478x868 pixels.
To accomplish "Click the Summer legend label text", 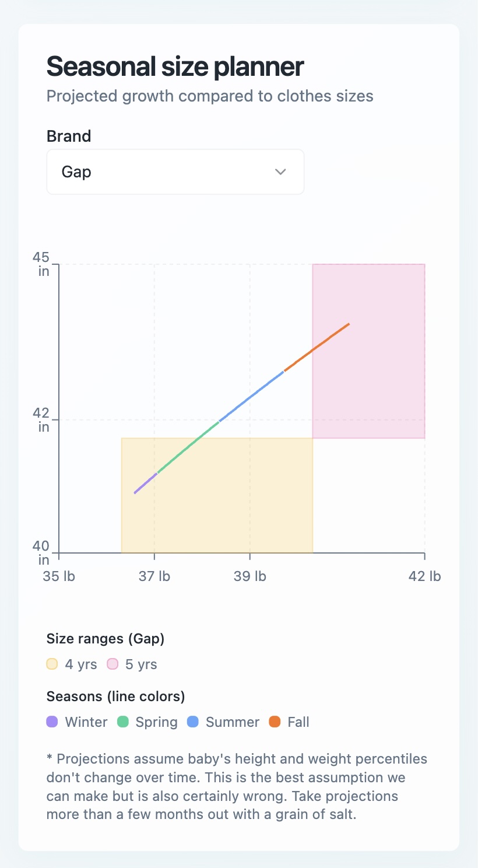I will [x=232, y=722].
